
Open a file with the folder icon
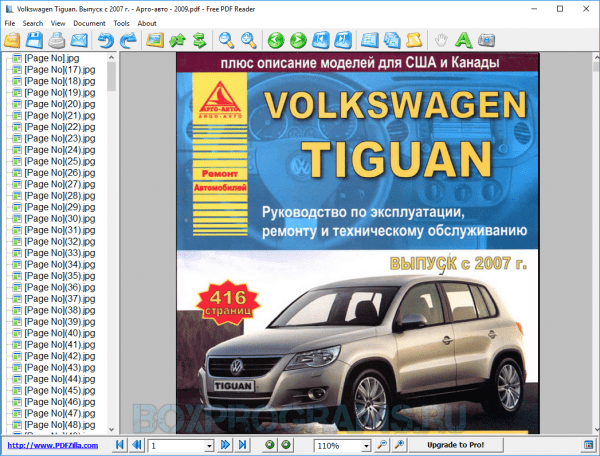[12, 40]
